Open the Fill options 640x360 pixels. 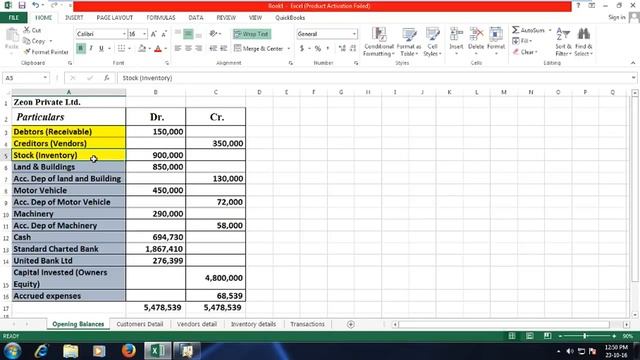point(522,41)
